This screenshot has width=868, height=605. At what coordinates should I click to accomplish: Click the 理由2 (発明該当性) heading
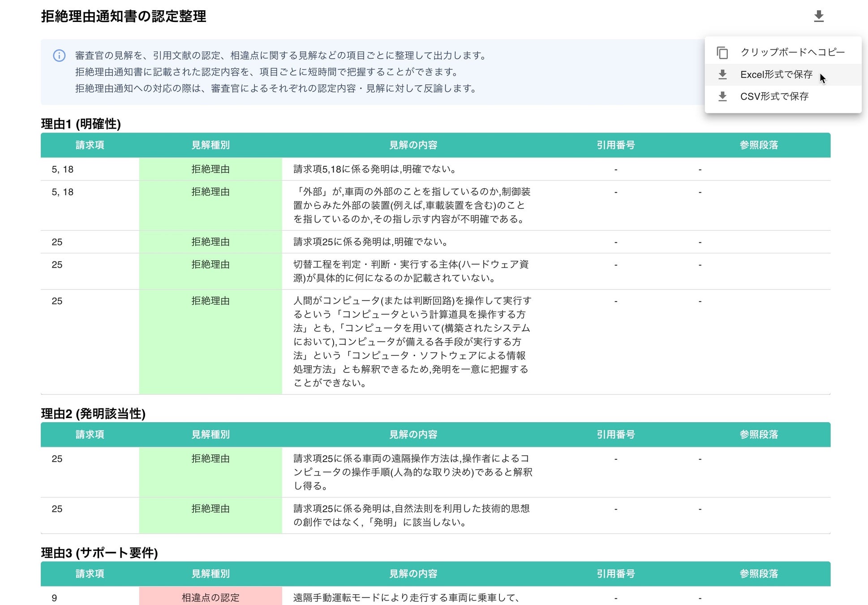93,413
